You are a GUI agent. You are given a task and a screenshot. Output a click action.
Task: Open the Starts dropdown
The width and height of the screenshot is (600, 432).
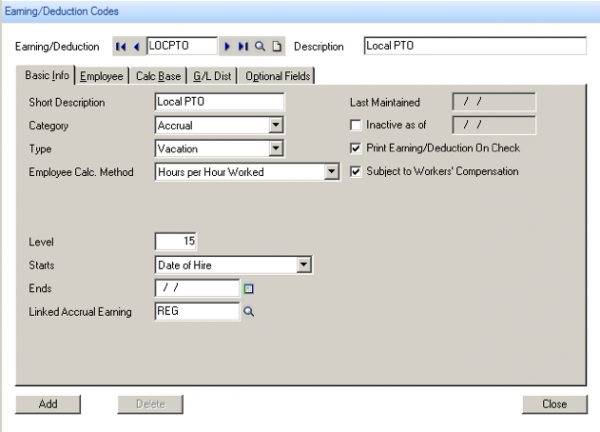tap(305, 265)
